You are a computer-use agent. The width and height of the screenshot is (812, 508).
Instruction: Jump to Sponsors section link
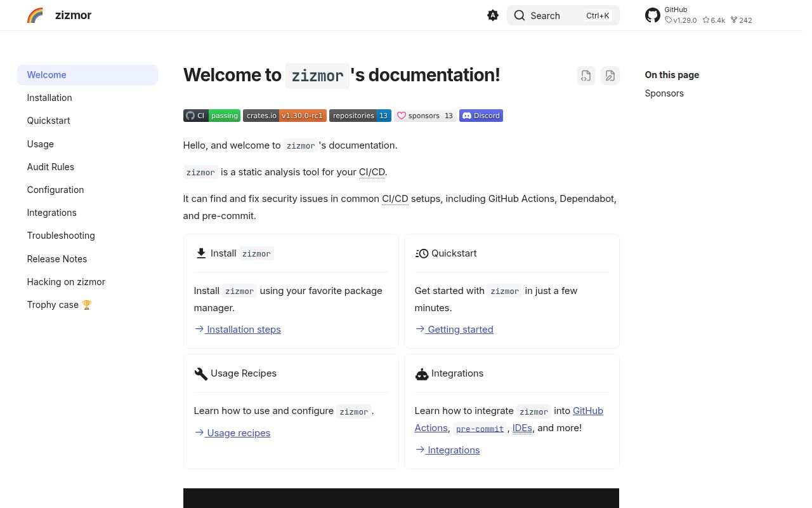click(664, 93)
